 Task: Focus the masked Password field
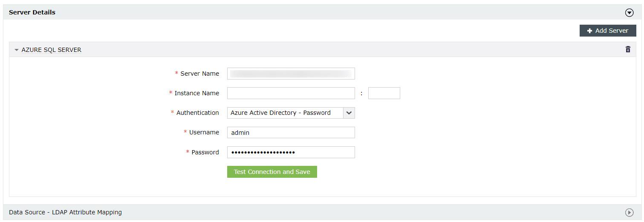291,152
